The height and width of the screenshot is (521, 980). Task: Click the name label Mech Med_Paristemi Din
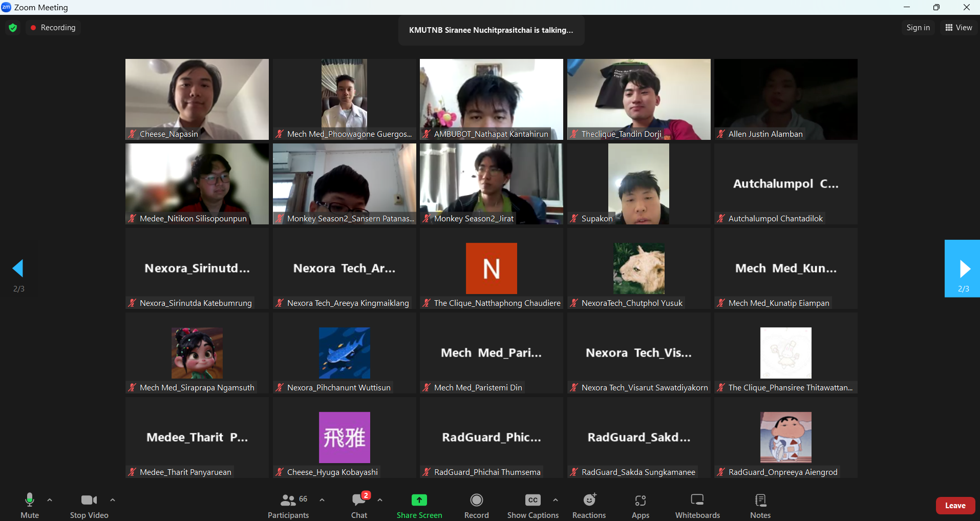[478, 388]
